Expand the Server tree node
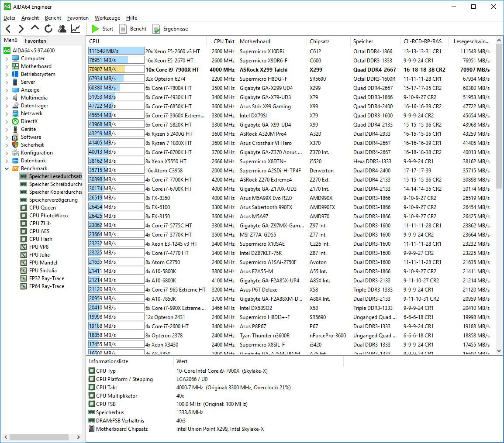 point(7,82)
